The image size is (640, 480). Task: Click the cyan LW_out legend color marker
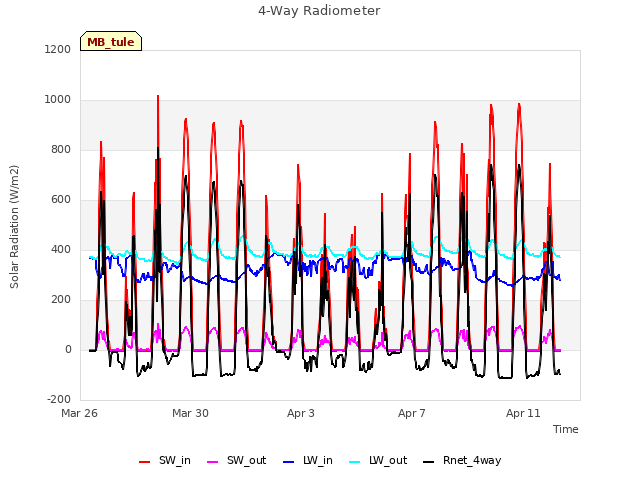(355, 462)
